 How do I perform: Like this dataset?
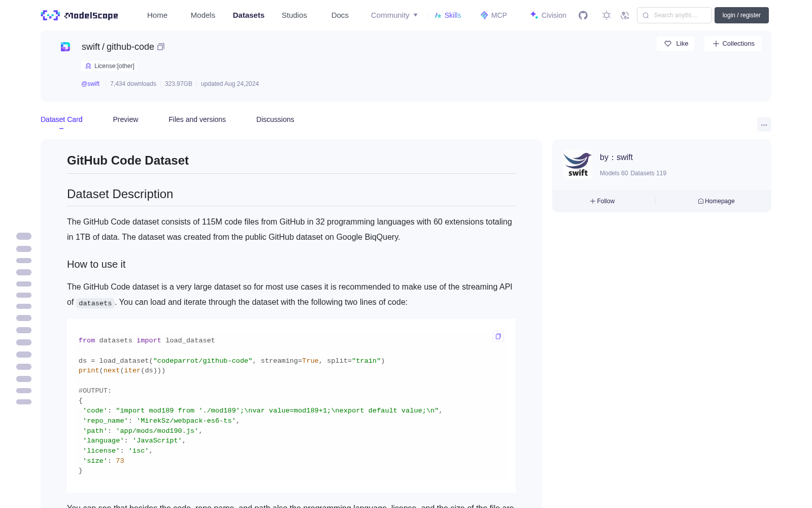(x=675, y=44)
